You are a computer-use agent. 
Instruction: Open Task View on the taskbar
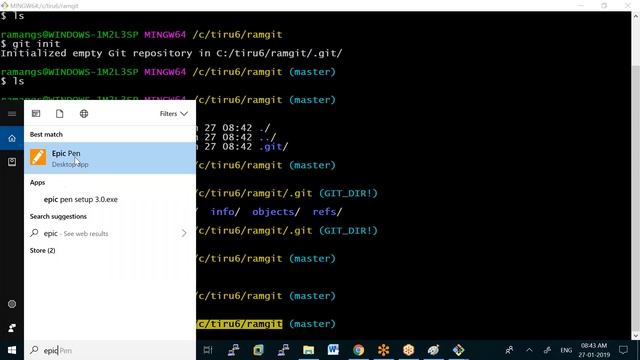pyautogui.click(x=208, y=350)
